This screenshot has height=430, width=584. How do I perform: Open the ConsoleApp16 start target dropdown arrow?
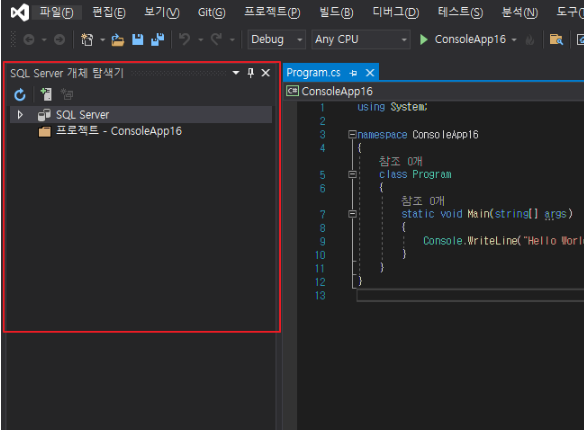click(514, 39)
